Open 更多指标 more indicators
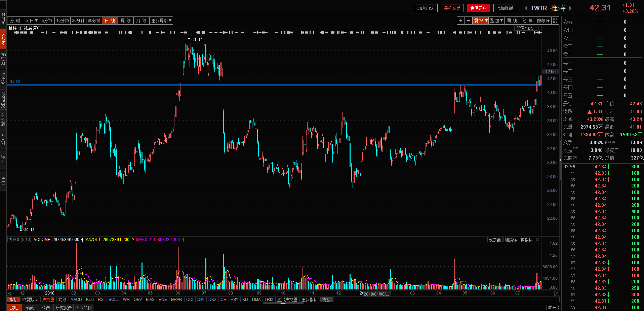The width and height of the screenshot is (644, 311). pos(309,300)
